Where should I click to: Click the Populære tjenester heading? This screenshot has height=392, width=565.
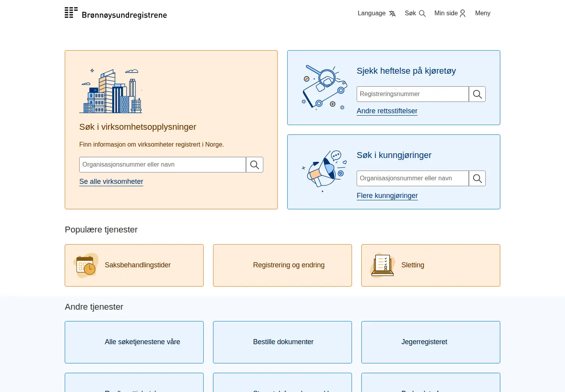coord(101,230)
